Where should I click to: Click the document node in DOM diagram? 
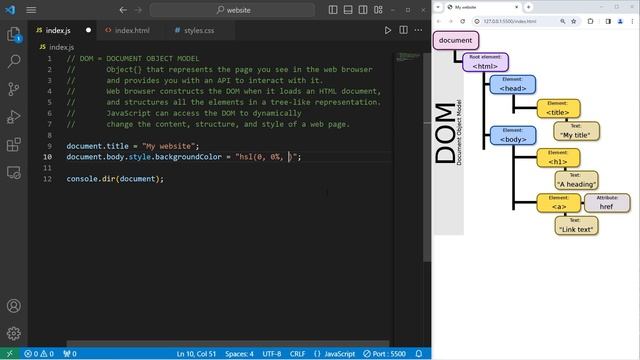(456, 40)
